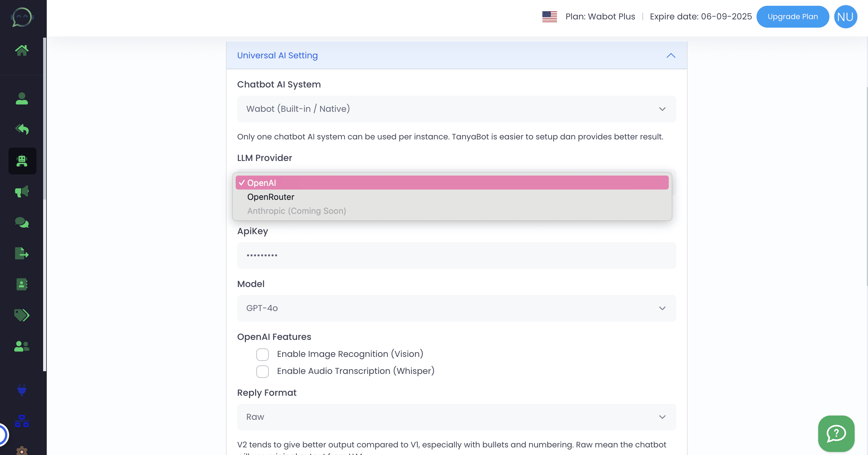Collapse the Universal AI Setting section

coord(671,55)
